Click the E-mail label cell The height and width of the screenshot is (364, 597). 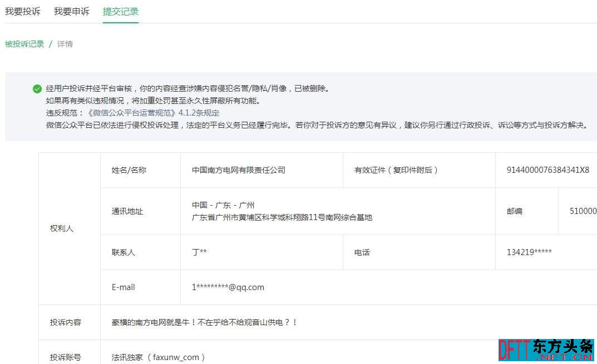(x=124, y=287)
